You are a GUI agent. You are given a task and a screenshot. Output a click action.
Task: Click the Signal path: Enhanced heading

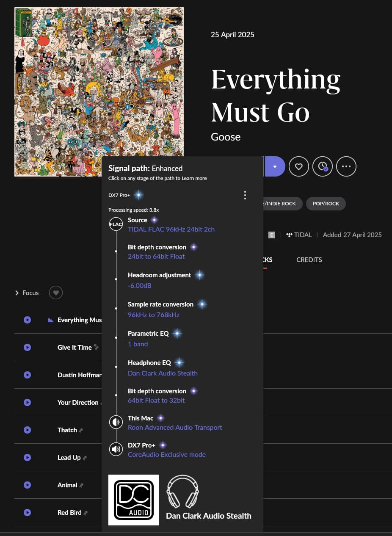pyautogui.click(x=145, y=169)
